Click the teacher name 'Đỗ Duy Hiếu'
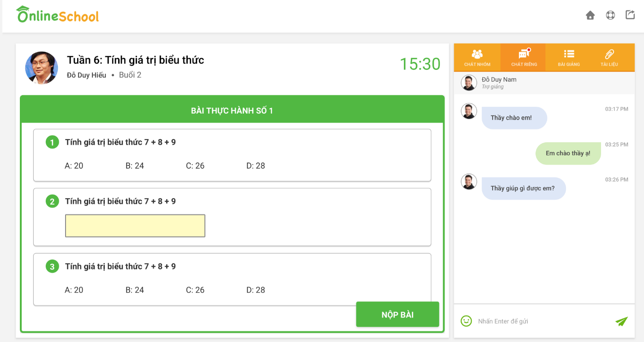This screenshot has width=644, height=342. [86, 75]
